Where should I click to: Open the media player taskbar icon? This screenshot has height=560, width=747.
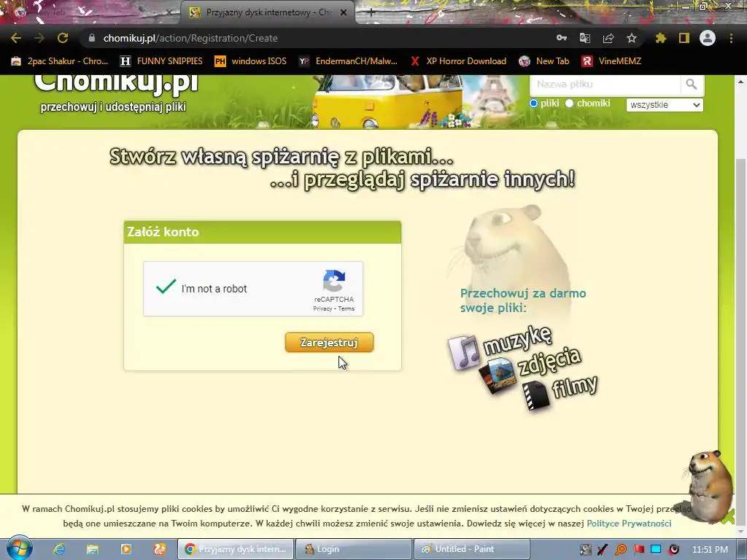125,549
